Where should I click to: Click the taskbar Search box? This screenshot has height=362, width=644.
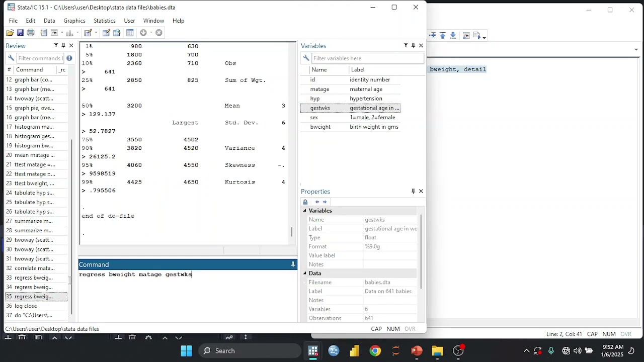tap(250, 351)
